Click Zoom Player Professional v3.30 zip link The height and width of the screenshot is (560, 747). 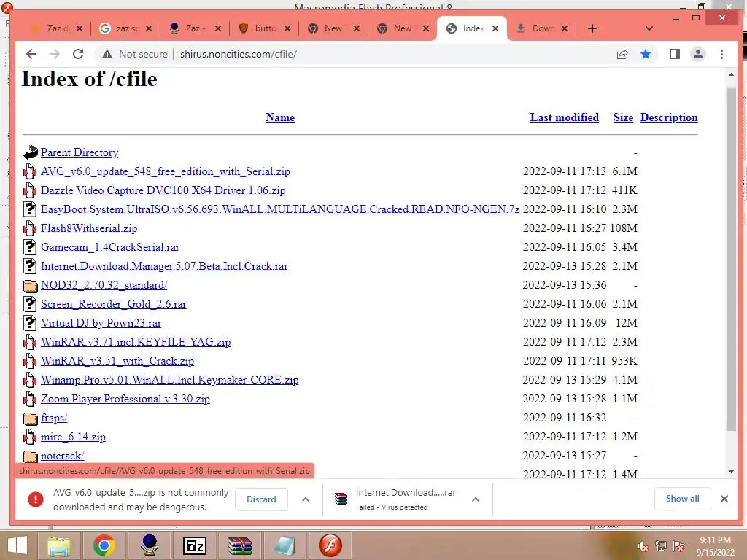[x=125, y=399]
